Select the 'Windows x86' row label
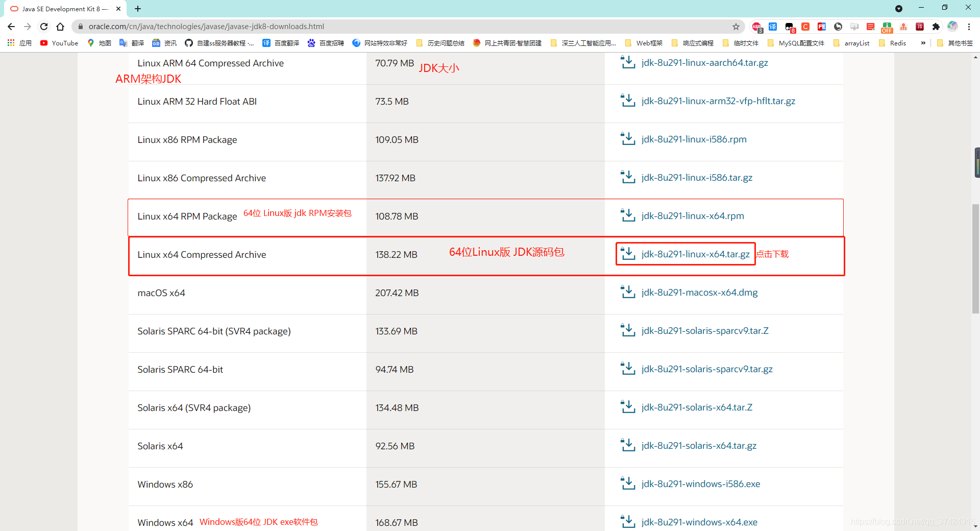Image resolution: width=980 pixels, height=531 pixels. click(x=165, y=484)
